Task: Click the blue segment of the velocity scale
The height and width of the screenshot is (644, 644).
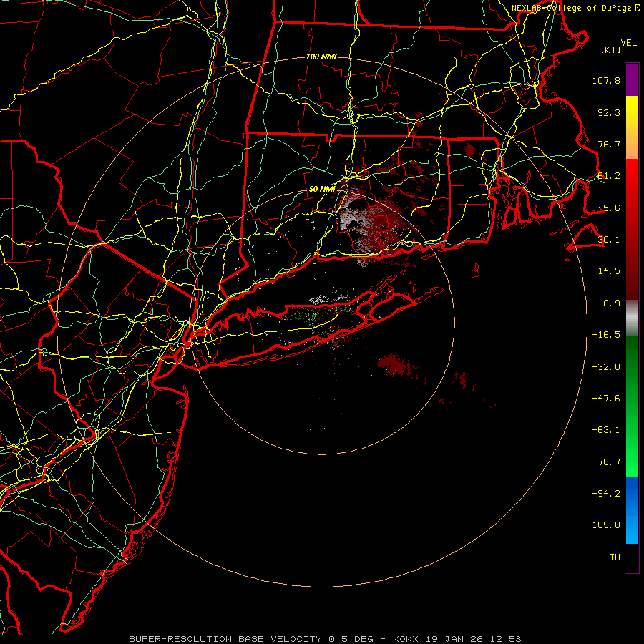Action: (632, 510)
